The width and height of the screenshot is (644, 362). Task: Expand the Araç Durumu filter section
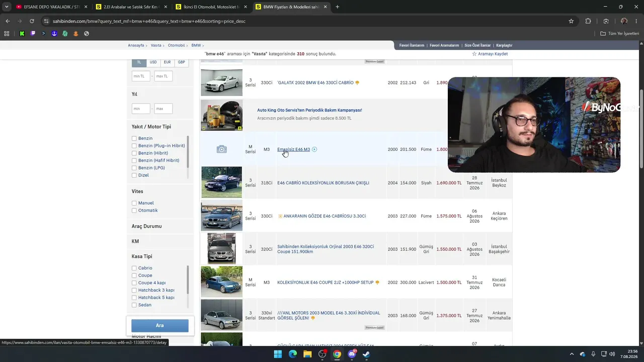click(147, 226)
